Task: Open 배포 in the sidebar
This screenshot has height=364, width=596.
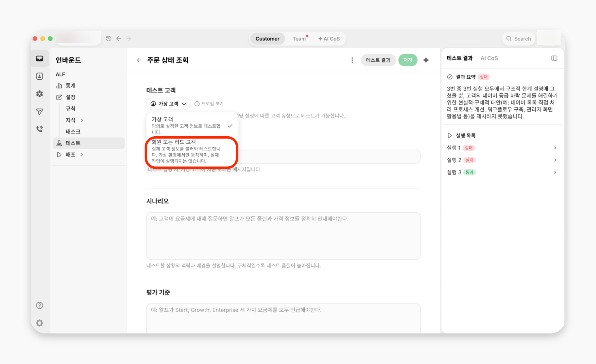Action: tap(71, 155)
